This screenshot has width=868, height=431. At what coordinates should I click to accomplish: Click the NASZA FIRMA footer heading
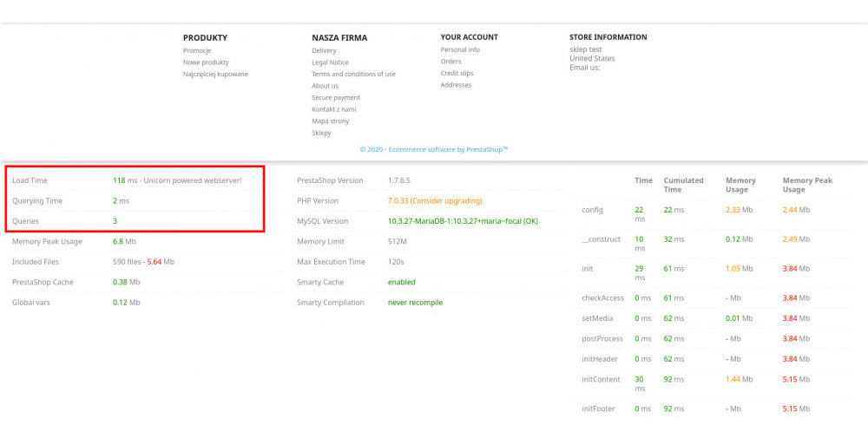[x=339, y=37]
